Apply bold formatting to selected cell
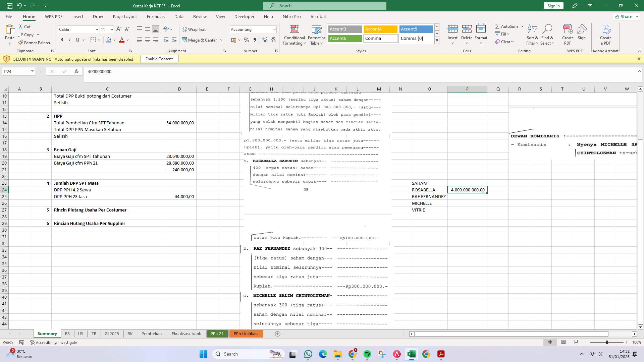 click(x=62, y=40)
